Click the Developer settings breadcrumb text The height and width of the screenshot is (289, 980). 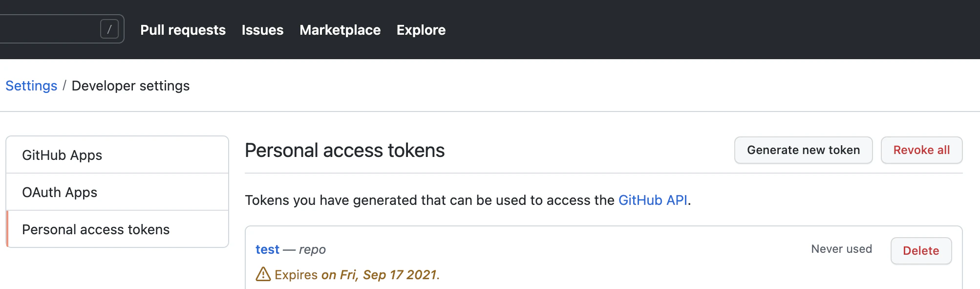[x=130, y=86]
